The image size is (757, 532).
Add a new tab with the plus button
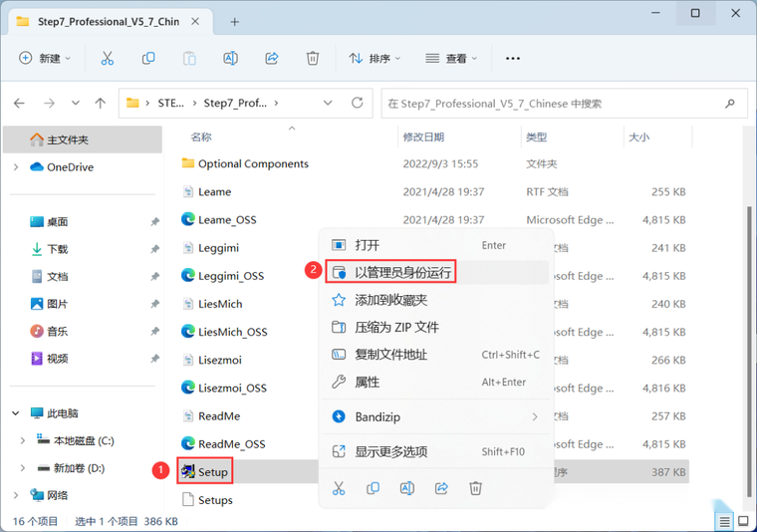pyautogui.click(x=235, y=22)
